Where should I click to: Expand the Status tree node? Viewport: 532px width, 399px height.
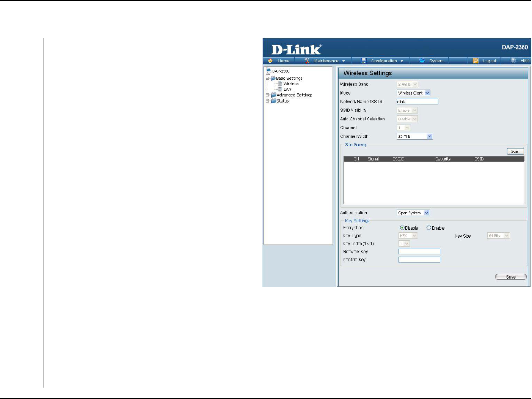pos(267,101)
